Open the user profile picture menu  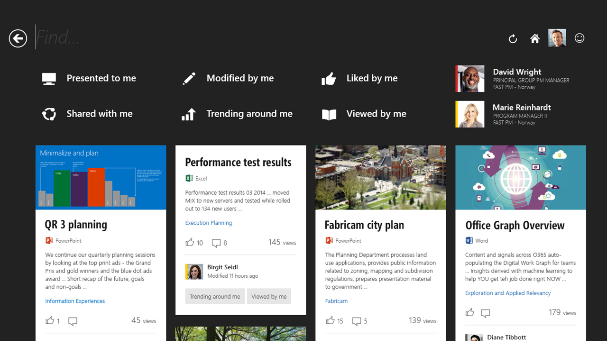pyautogui.click(x=557, y=38)
